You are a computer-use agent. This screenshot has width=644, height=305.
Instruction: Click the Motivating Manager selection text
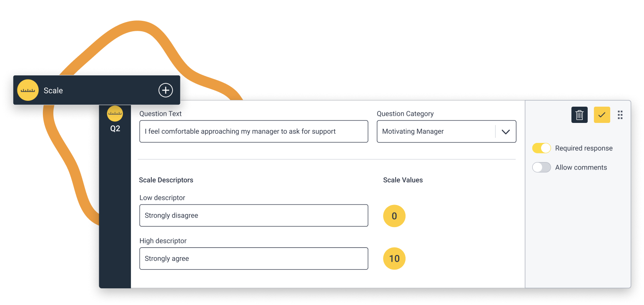(412, 131)
